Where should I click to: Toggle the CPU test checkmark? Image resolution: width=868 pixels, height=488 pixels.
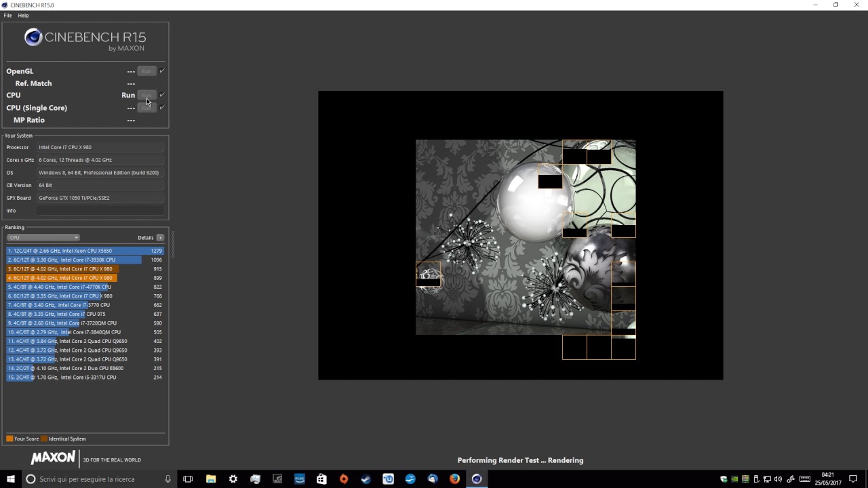click(162, 95)
